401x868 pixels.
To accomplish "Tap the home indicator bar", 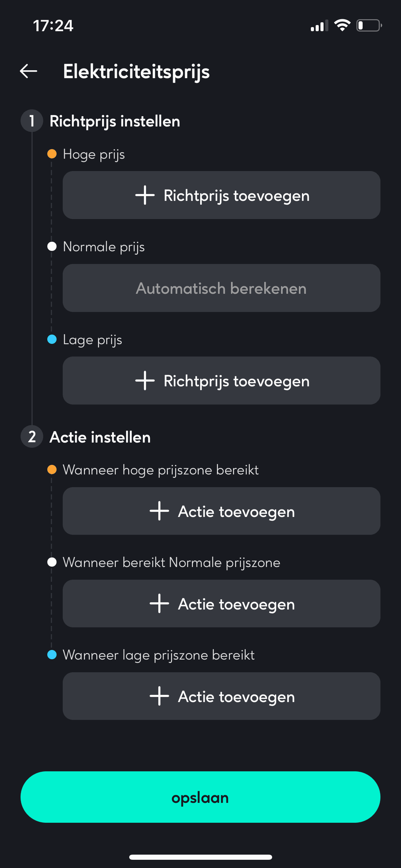I will pyautogui.click(x=200, y=857).
